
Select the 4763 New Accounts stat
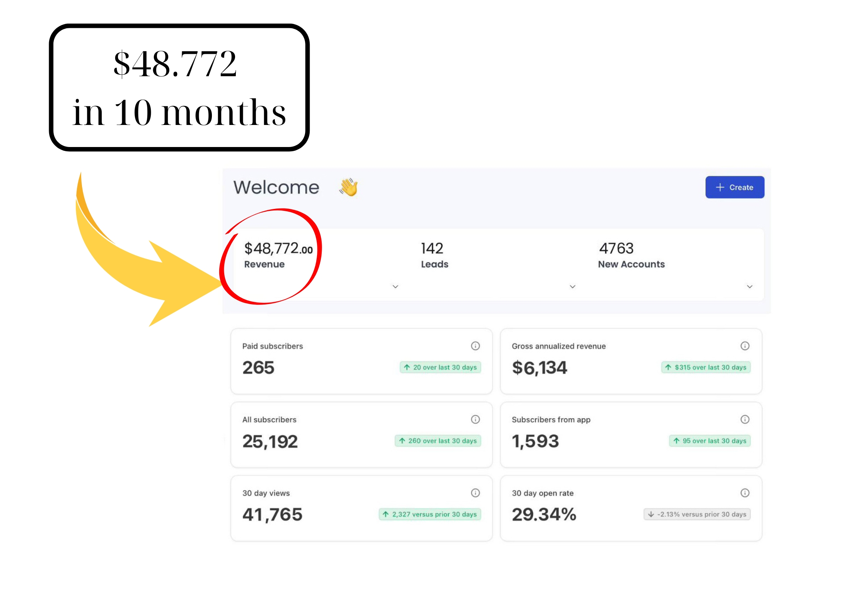tap(616, 249)
